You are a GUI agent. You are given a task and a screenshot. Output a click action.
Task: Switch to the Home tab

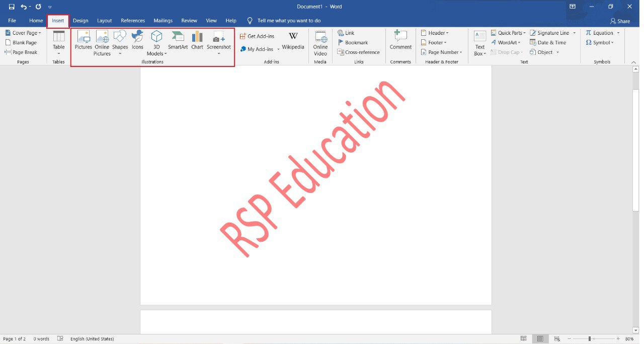pos(36,21)
